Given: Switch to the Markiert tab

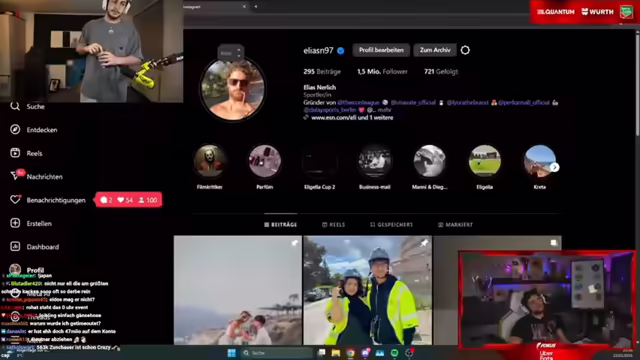Looking at the screenshot, I should point(455,225).
